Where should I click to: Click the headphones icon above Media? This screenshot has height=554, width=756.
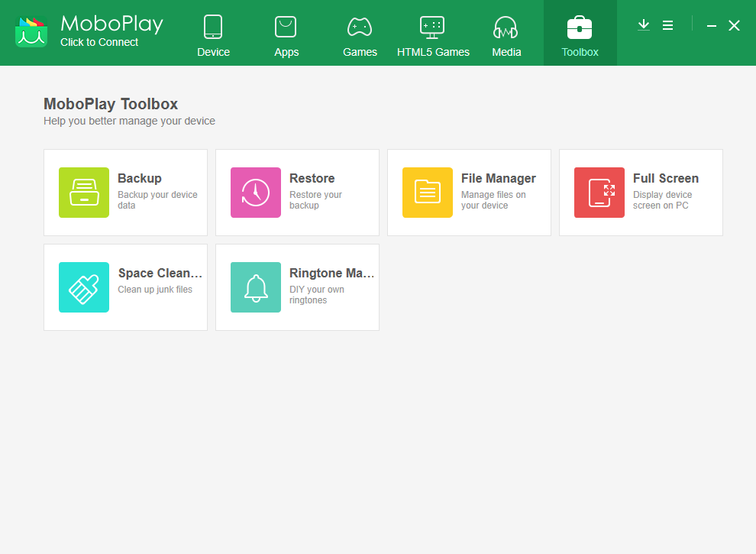pyautogui.click(x=506, y=24)
